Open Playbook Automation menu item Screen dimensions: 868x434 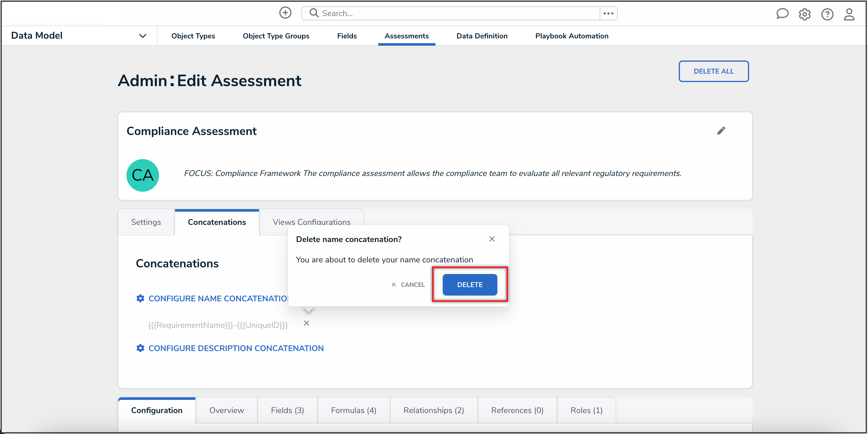coord(571,36)
